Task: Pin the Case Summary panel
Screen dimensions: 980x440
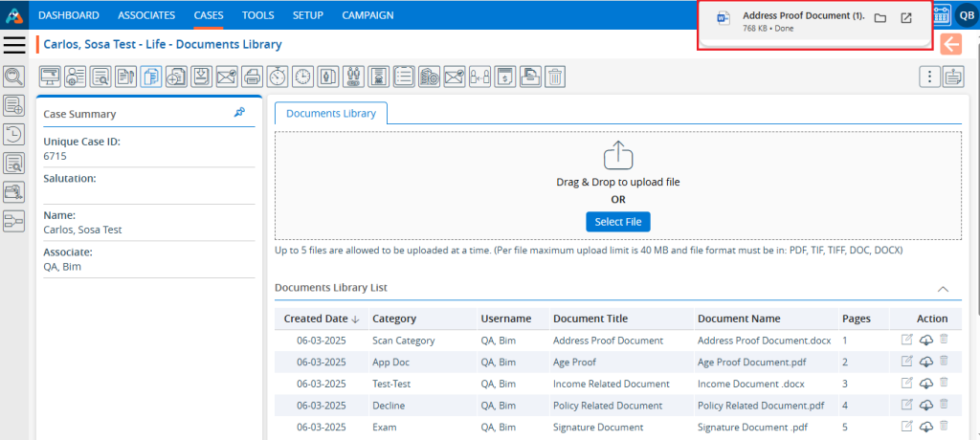Action: (x=239, y=113)
